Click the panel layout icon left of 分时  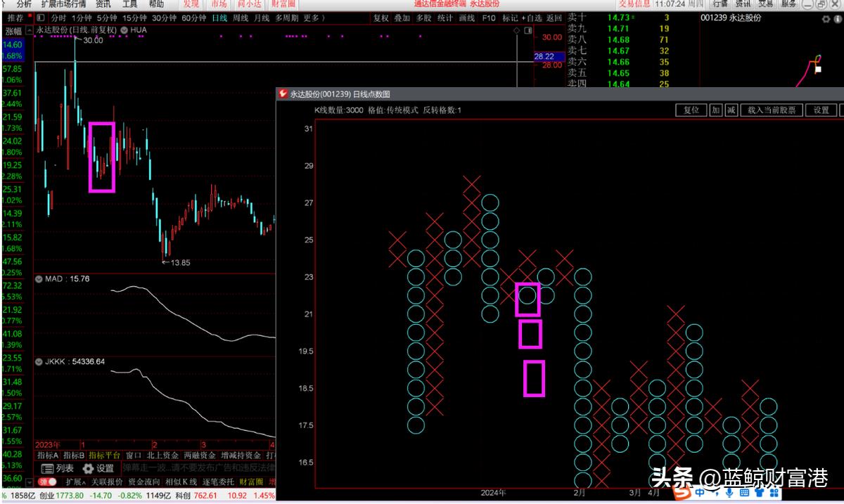41,18
